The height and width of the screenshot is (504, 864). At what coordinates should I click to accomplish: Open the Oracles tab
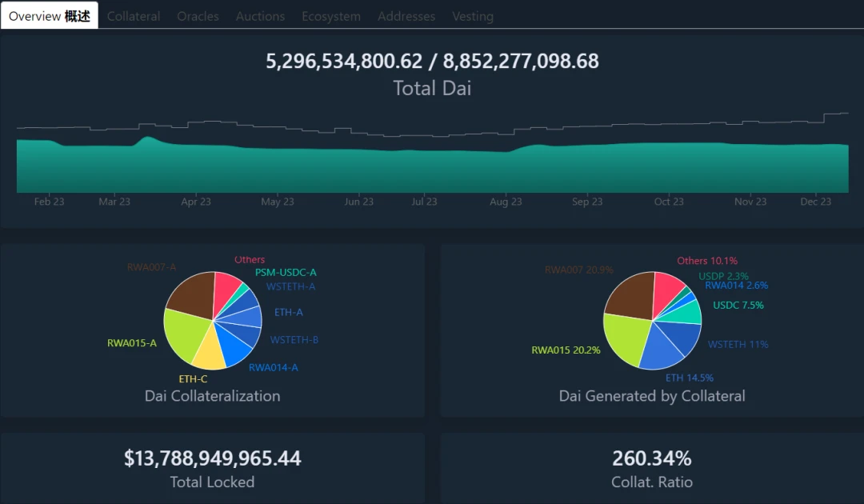198,16
